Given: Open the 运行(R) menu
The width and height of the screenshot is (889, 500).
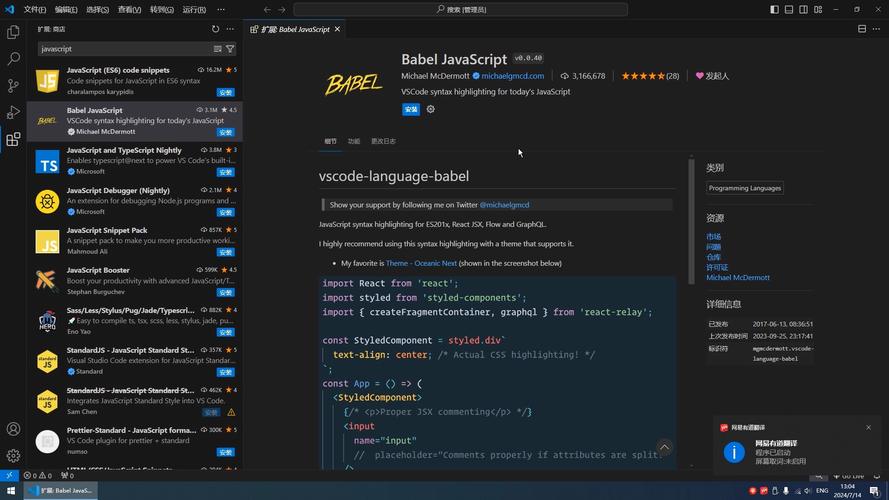Looking at the screenshot, I should [194, 10].
